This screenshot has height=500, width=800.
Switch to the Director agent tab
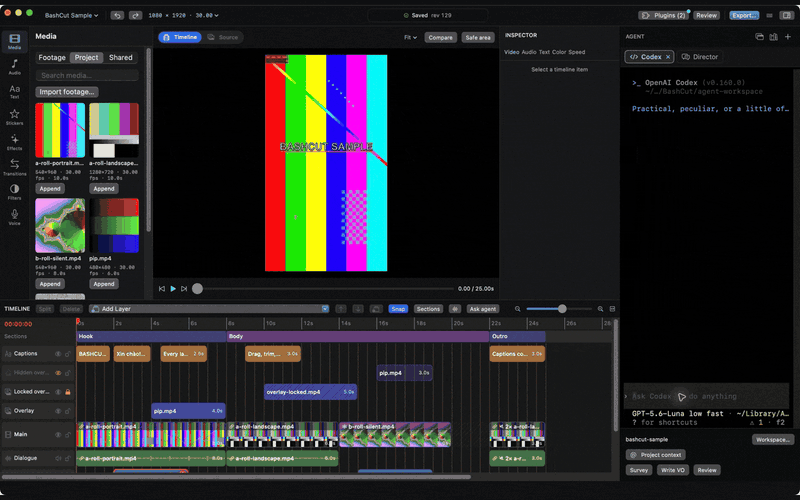(700, 57)
